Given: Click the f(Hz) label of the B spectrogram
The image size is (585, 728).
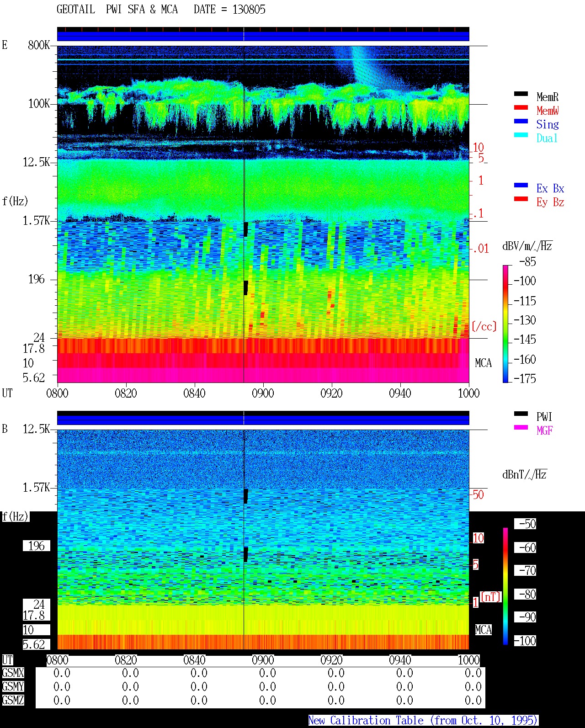Looking at the screenshot, I should [x=15, y=516].
